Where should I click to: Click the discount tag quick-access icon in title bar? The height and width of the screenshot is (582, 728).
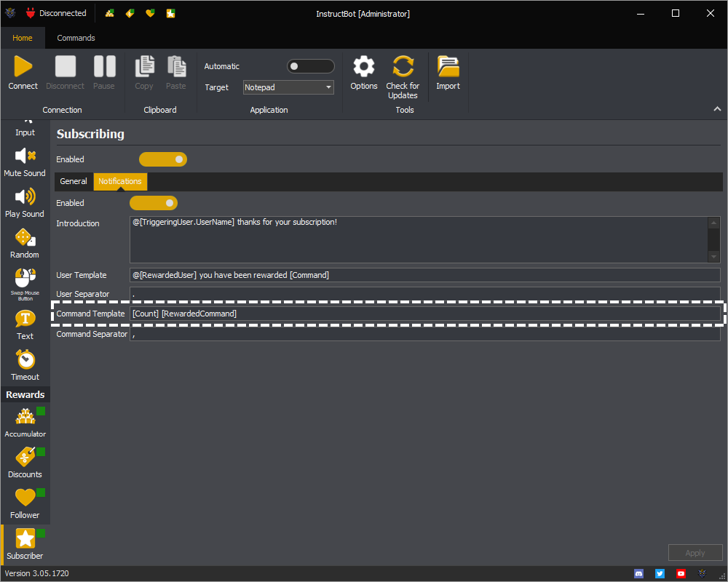point(130,14)
